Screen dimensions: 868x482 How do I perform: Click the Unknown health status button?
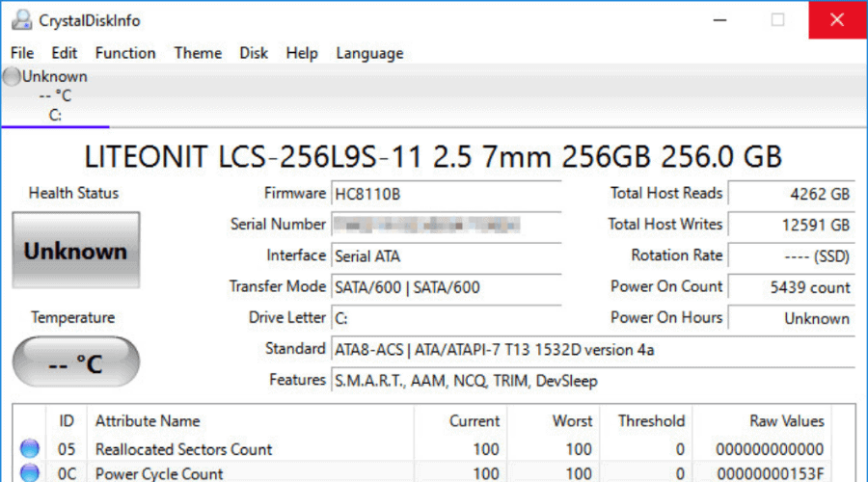coord(76,250)
